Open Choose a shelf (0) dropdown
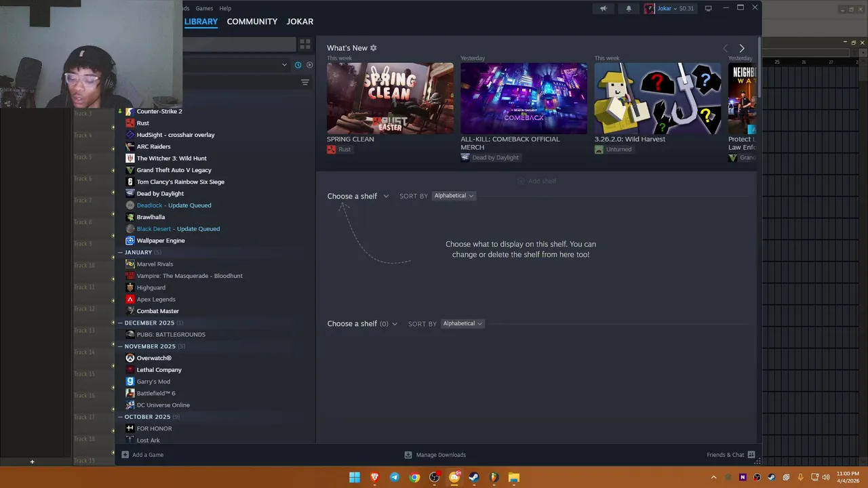868x488 pixels. pyautogui.click(x=362, y=324)
